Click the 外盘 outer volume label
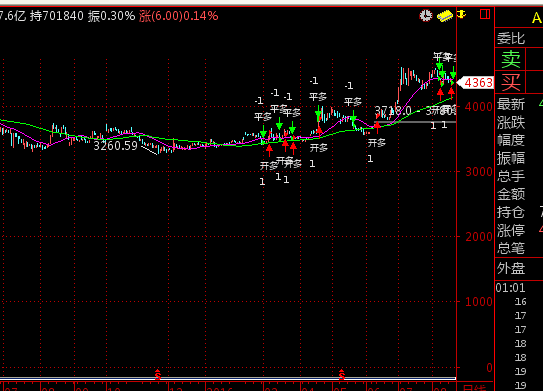 coord(511,268)
